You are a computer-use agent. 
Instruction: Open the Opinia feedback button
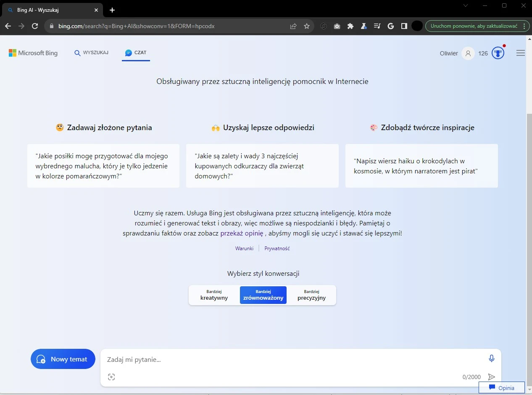[502, 387]
